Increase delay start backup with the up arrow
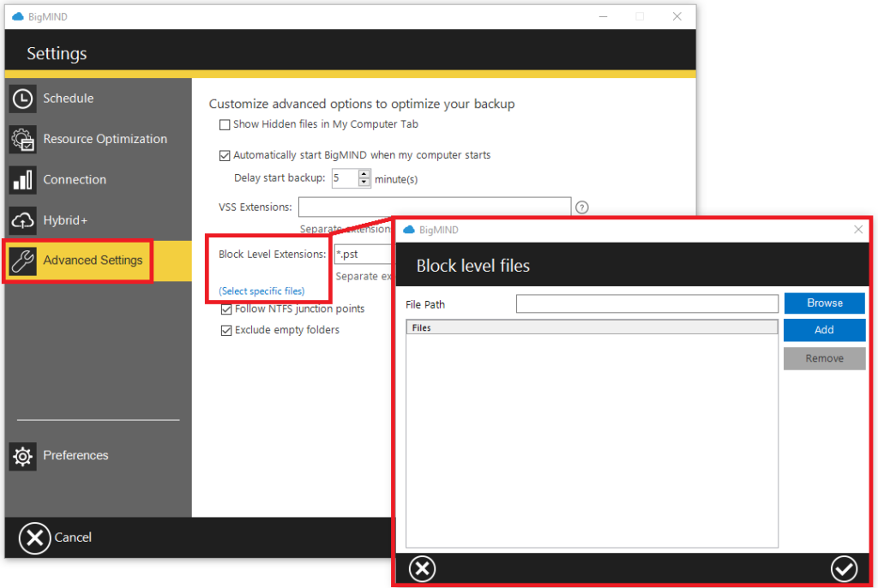 click(x=363, y=174)
